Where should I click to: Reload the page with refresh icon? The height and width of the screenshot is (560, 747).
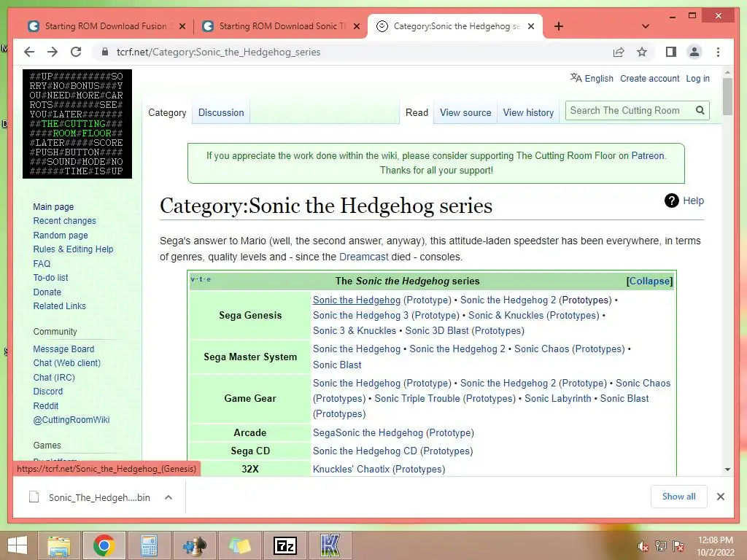coord(76,52)
